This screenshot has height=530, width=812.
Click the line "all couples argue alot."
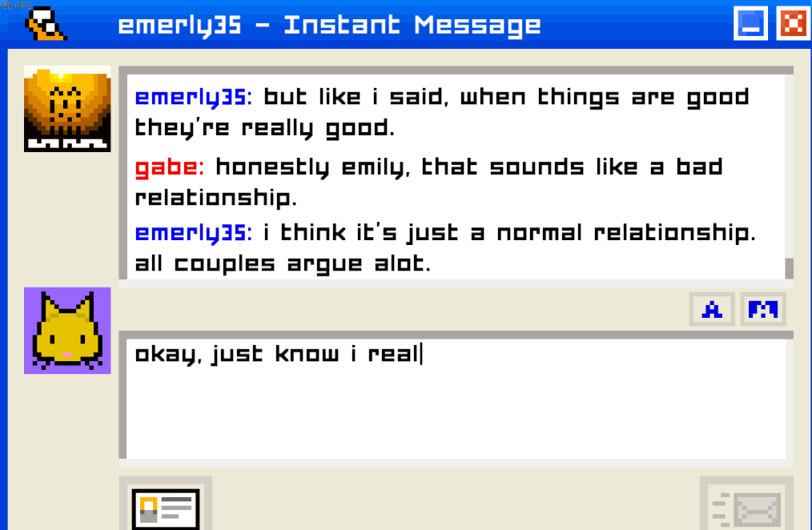click(x=283, y=264)
